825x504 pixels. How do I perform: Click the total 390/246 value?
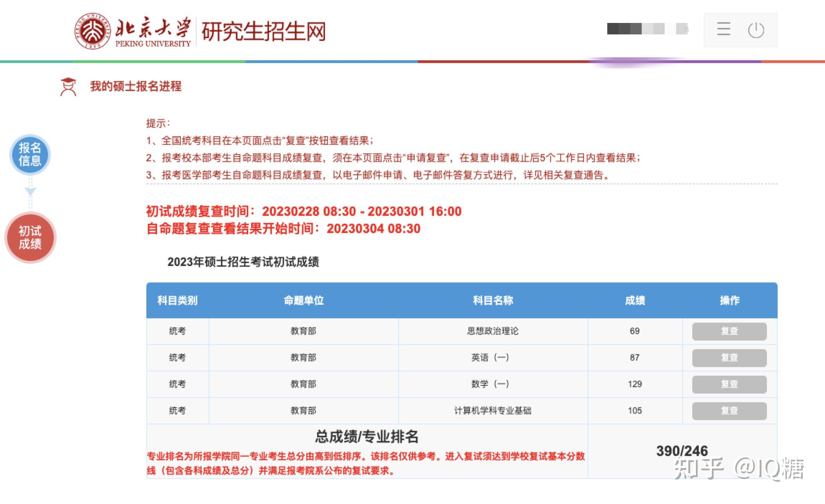(682, 451)
